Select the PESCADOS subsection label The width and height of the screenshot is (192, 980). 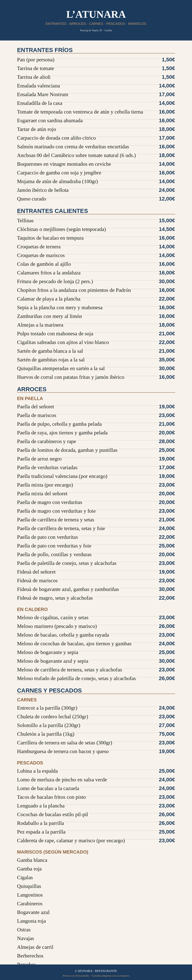click(30, 763)
